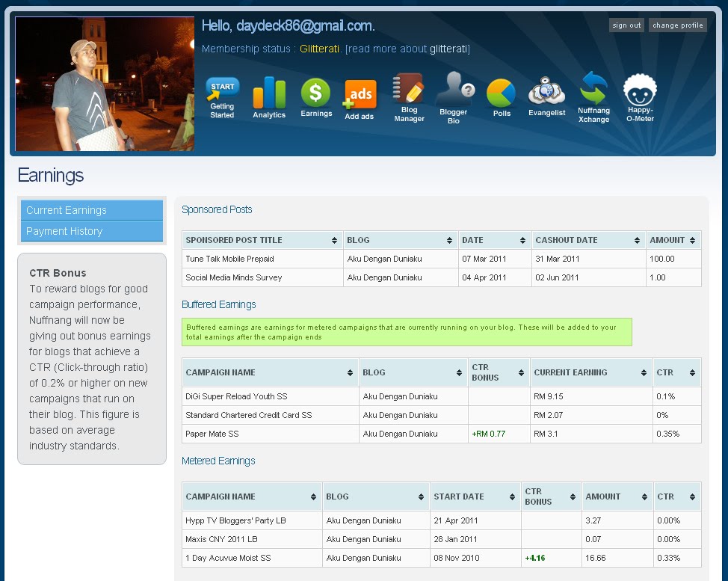Open the Getting Started icon
The width and height of the screenshot is (728, 581).
(223, 97)
